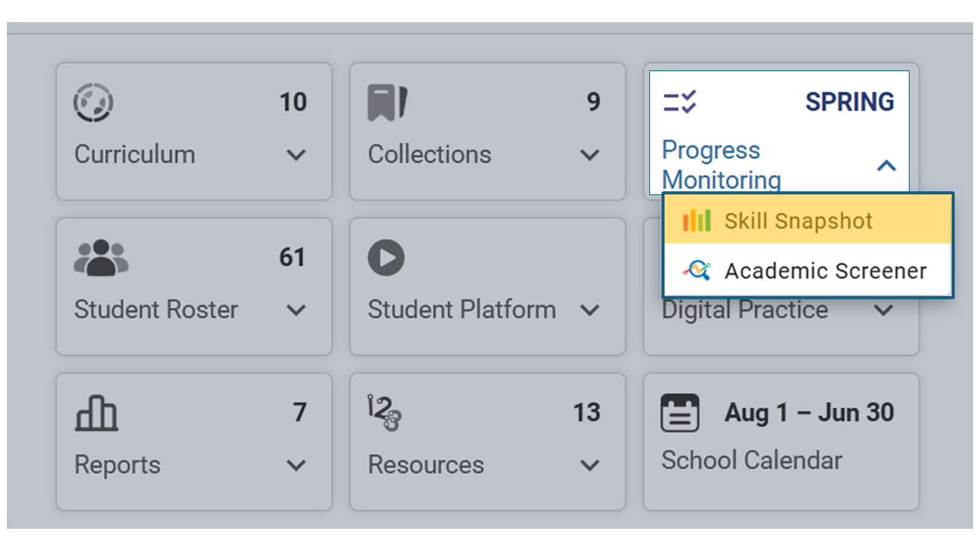Expand the Resources tile chevron

[x=590, y=465]
